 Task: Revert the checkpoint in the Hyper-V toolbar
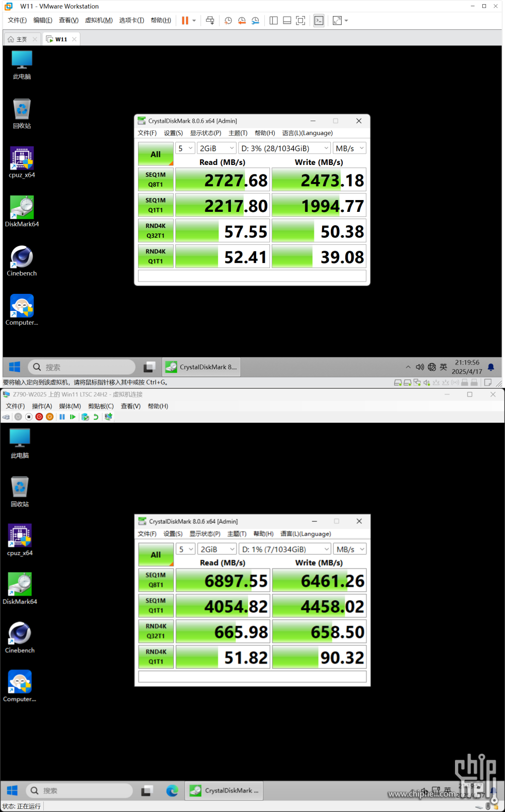[96, 417]
